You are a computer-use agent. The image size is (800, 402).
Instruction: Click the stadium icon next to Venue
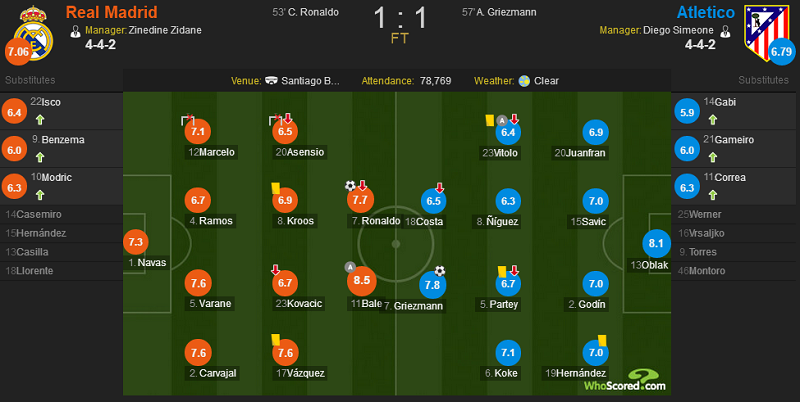pyautogui.click(x=271, y=81)
